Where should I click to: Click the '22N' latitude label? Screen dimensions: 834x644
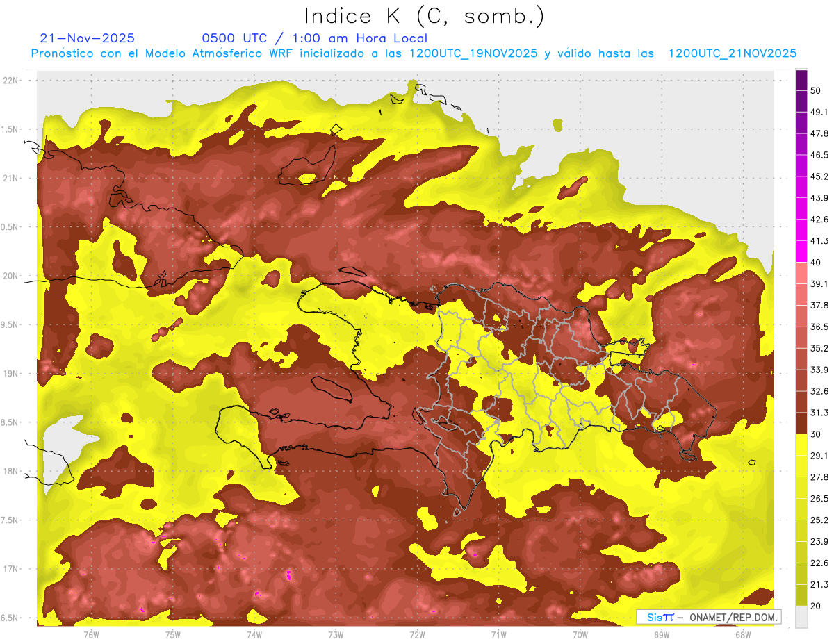pyautogui.click(x=12, y=81)
